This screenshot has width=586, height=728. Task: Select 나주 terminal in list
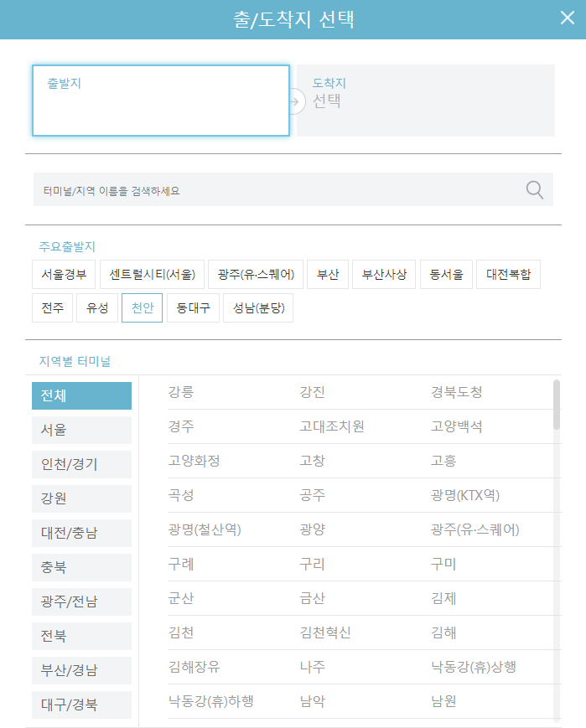(x=313, y=667)
